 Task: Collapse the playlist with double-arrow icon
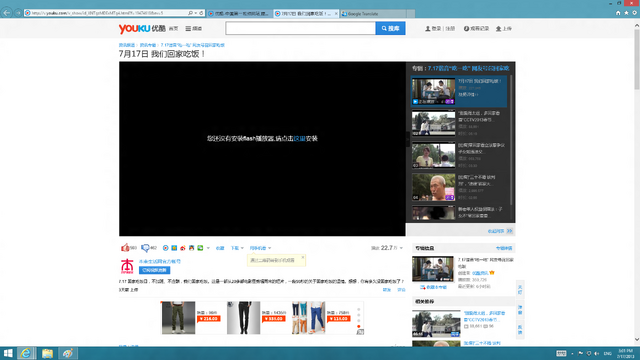point(509,231)
